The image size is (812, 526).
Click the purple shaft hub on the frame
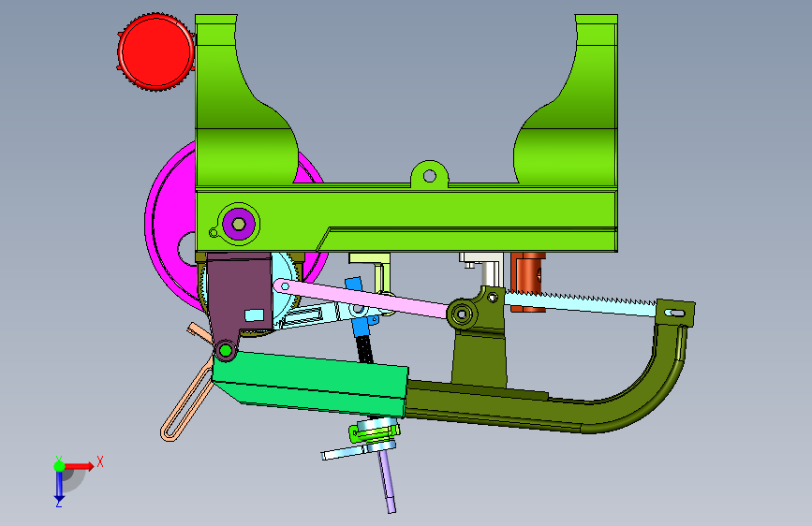[x=238, y=225]
